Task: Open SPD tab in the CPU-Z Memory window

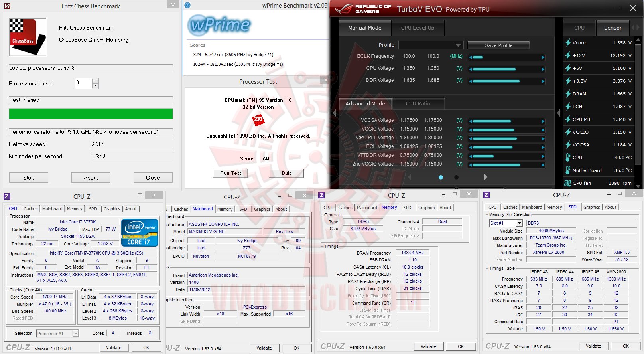Action: coord(407,208)
